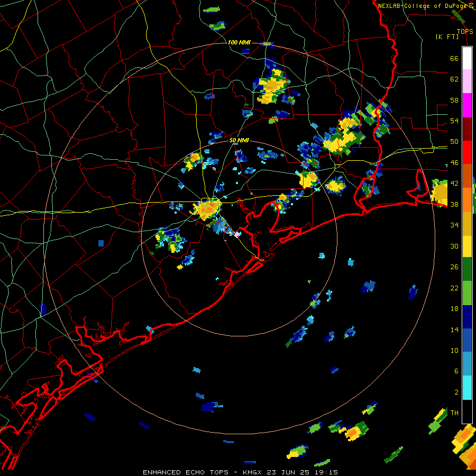
Task: Click the 22 value on legend scale
Action: pyautogui.click(x=454, y=288)
